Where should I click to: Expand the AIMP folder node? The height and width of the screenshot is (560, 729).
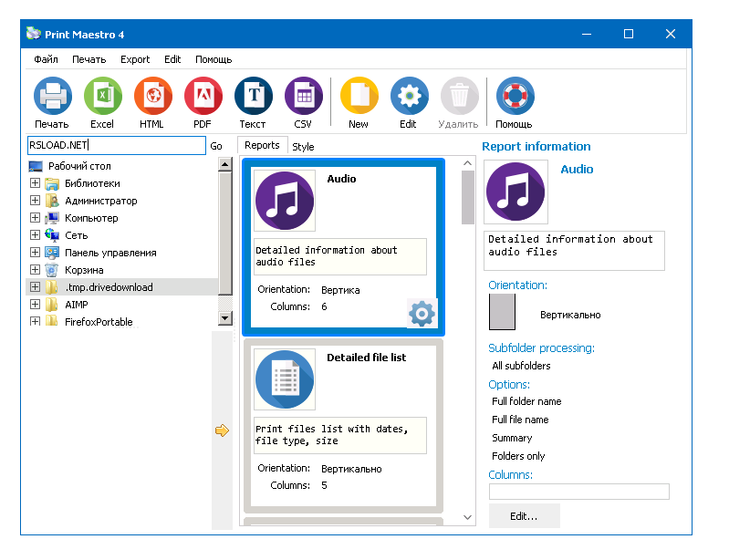pyautogui.click(x=36, y=305)
